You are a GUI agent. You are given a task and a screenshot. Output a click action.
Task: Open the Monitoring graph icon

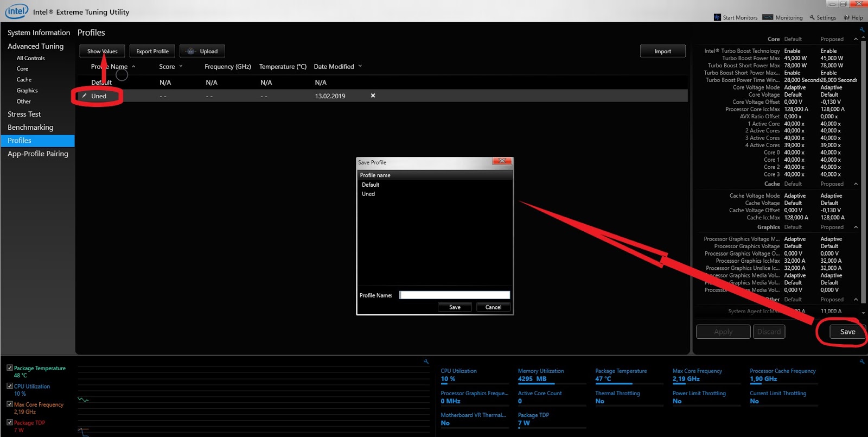point(768,17)
